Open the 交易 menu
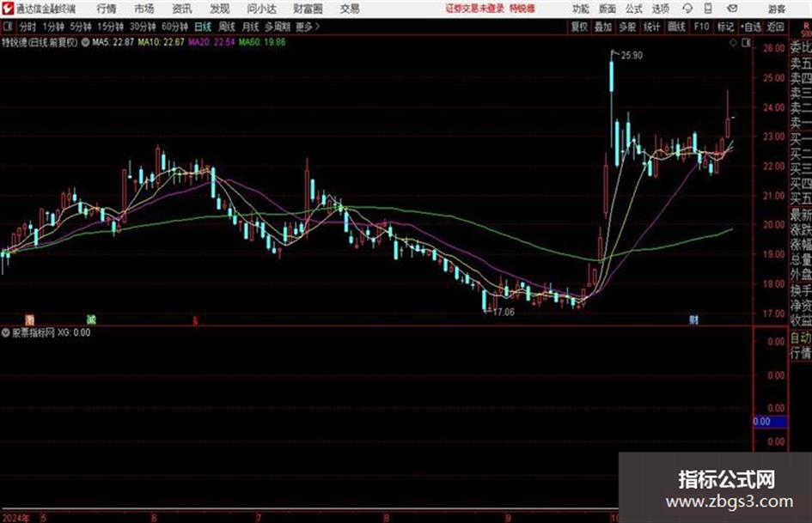This screenshot has width=812, height=523. point(350,9)
